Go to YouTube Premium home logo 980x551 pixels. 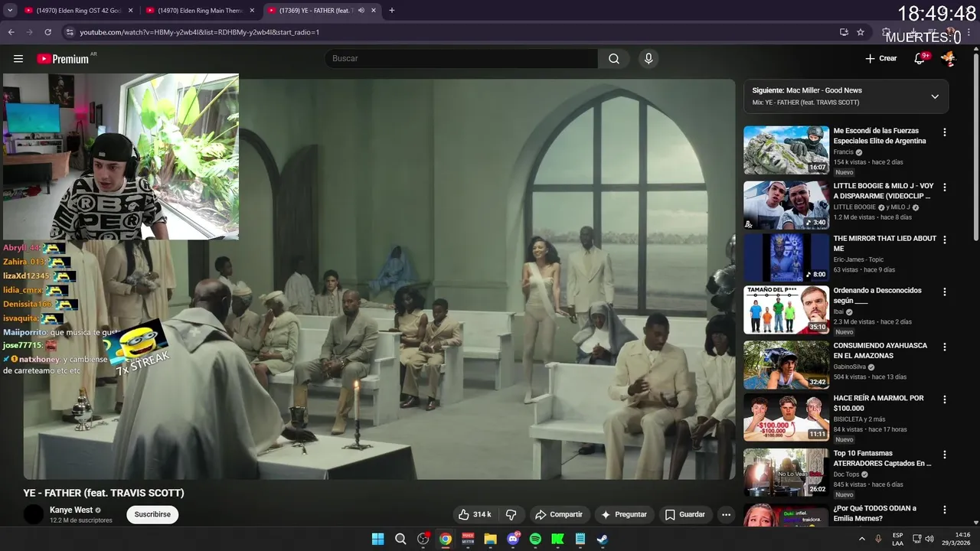[x=63, y=59]
